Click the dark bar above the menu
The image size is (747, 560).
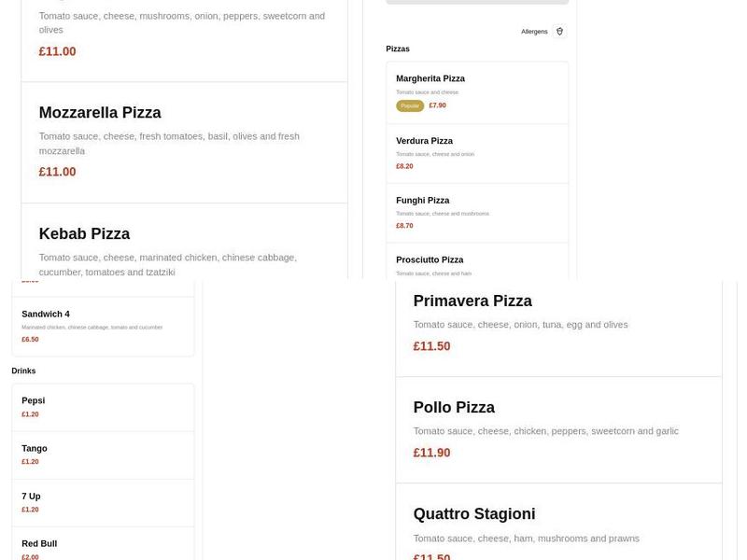click(474, 2)
